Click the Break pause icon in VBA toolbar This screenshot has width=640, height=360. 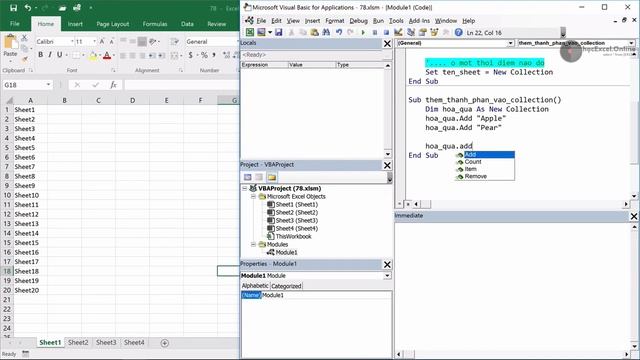pos(375,32)
